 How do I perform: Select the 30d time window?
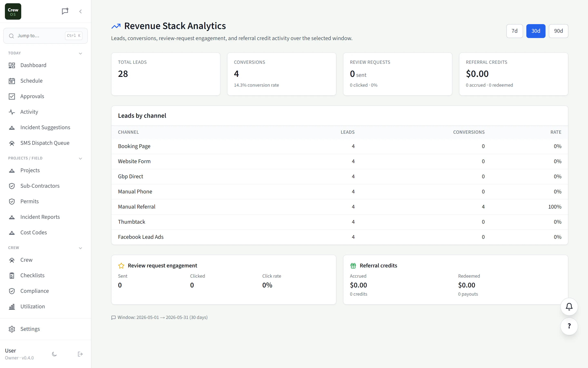[x=536, y=31]
